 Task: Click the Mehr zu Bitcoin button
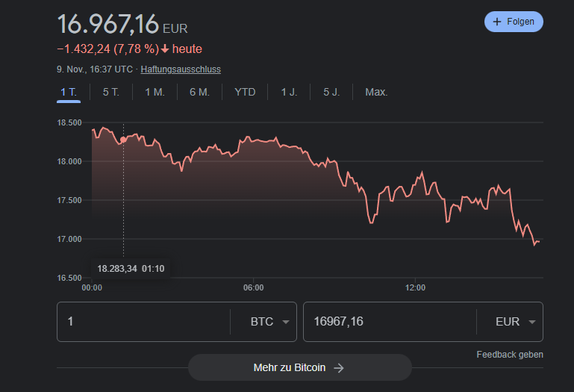(300, 367)
